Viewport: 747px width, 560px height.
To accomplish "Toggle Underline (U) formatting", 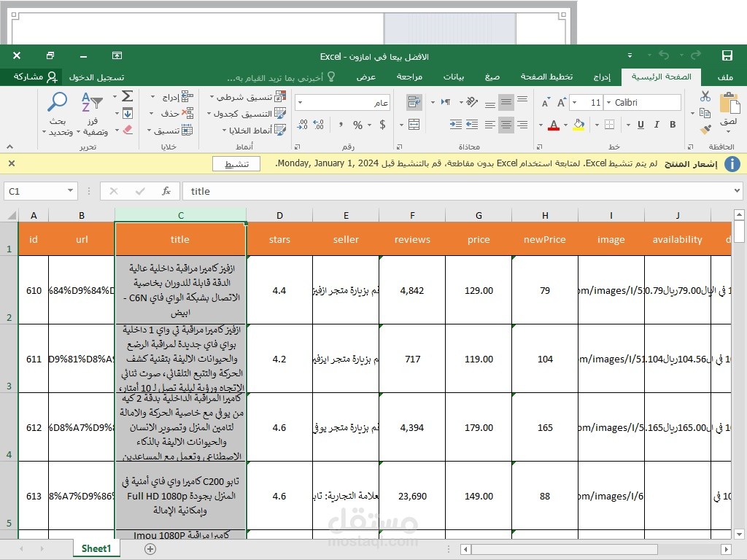I will click(x=640, y=125).
